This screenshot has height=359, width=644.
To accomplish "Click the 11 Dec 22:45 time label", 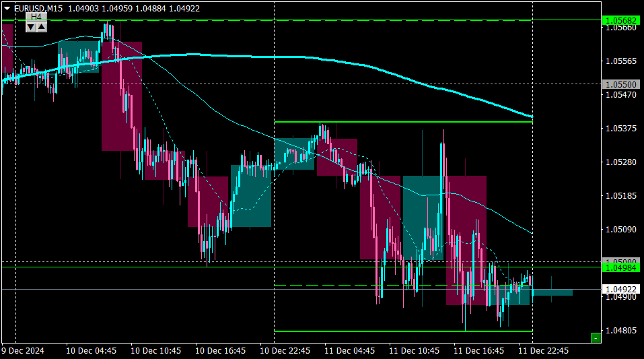I will 543,351.
